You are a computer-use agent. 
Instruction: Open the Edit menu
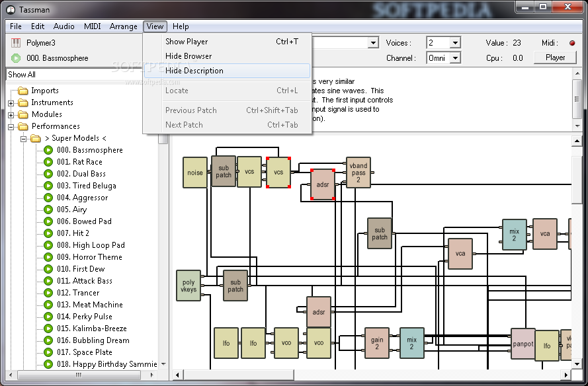[38, 26]
